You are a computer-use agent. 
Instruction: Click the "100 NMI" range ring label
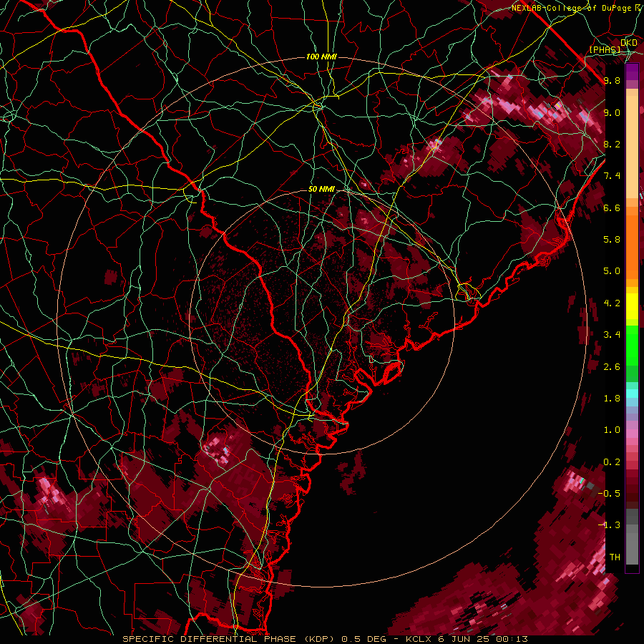tap(321, 57)
